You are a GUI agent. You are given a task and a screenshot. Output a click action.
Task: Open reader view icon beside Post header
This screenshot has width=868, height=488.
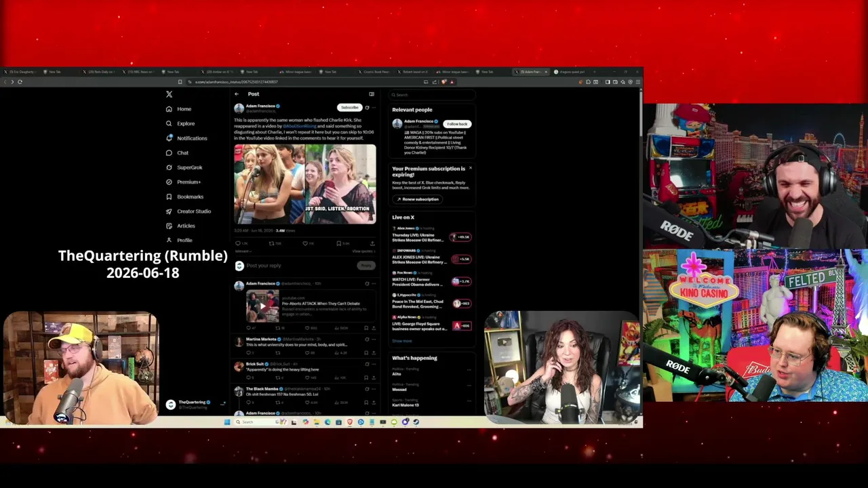pos(372,94)
